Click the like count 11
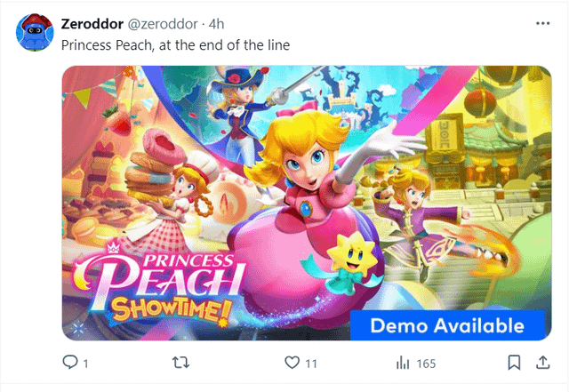The height and width of the screenshot is (392, 569). tap(311, 364)
